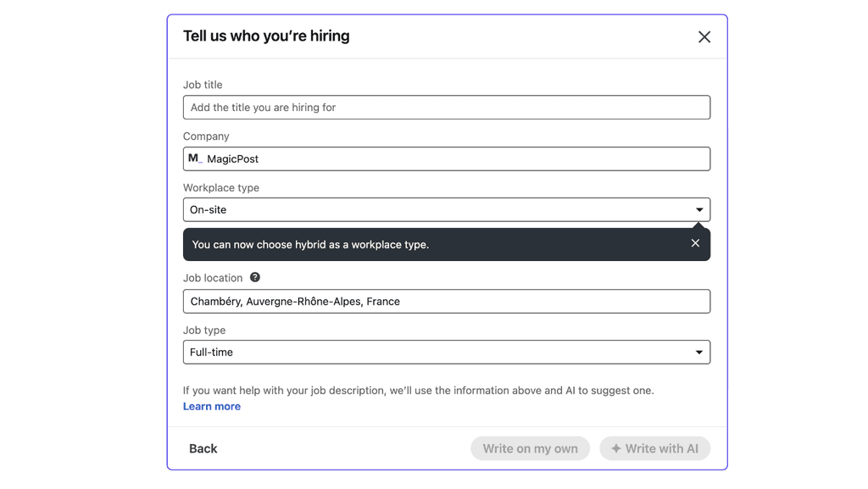Open the Job type dropdown
Screen dimensions: 868x489
[x=446, y=352]
